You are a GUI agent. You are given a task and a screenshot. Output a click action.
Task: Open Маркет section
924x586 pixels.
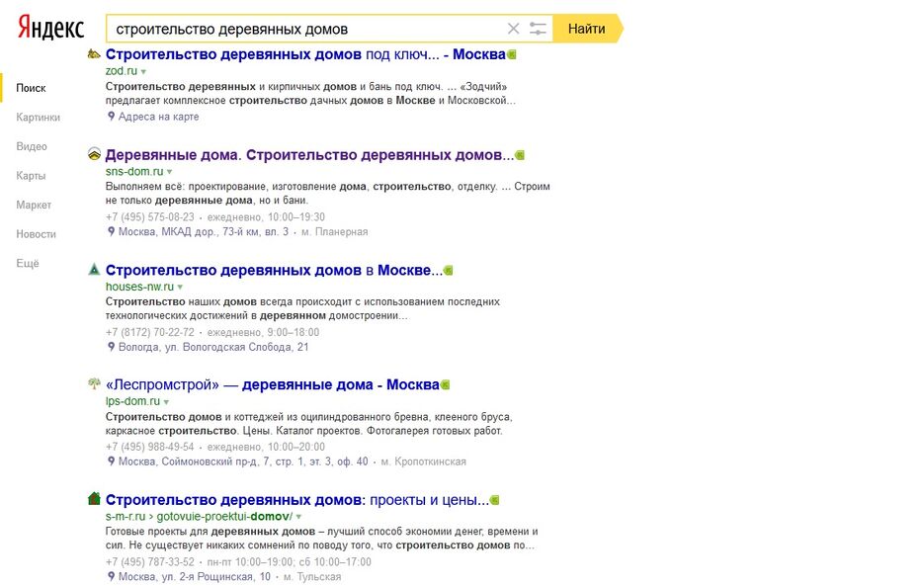(34, 205)
